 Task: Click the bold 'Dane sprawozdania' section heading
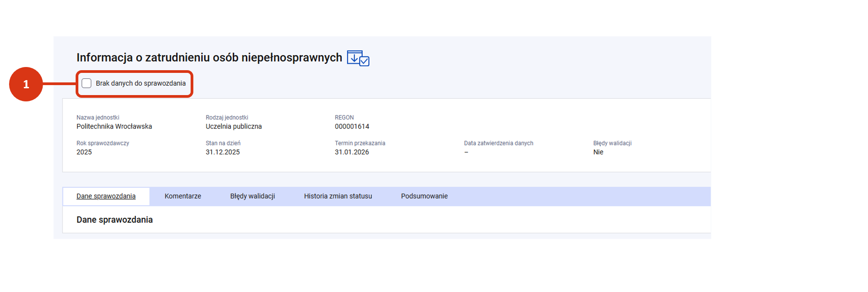tap(115, 220)
